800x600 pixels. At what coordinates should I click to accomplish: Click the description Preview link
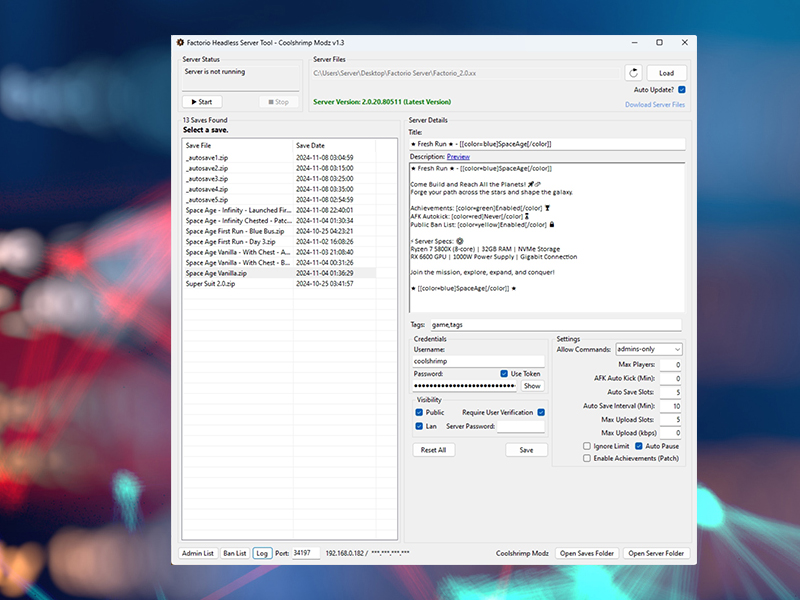(x=458, y=157)
